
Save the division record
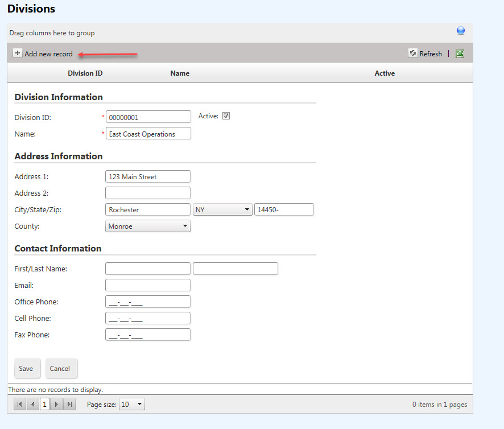(26, 369)
